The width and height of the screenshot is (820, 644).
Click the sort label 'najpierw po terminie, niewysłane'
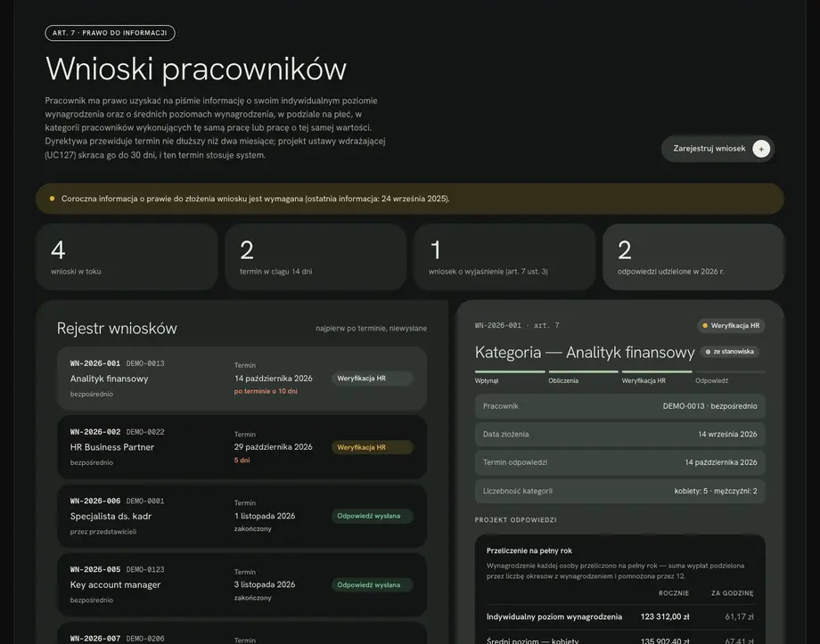(x=371, y=329)
